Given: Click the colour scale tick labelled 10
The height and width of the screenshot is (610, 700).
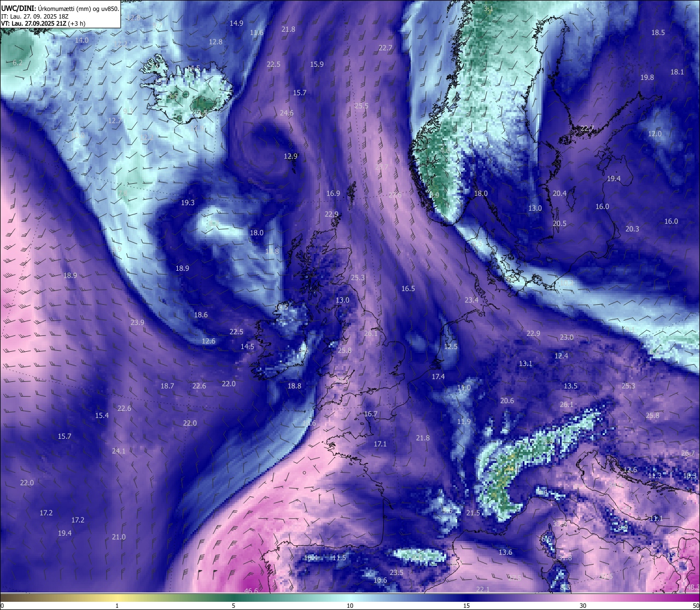Looking at the screenshot, I should pos(350,606).
